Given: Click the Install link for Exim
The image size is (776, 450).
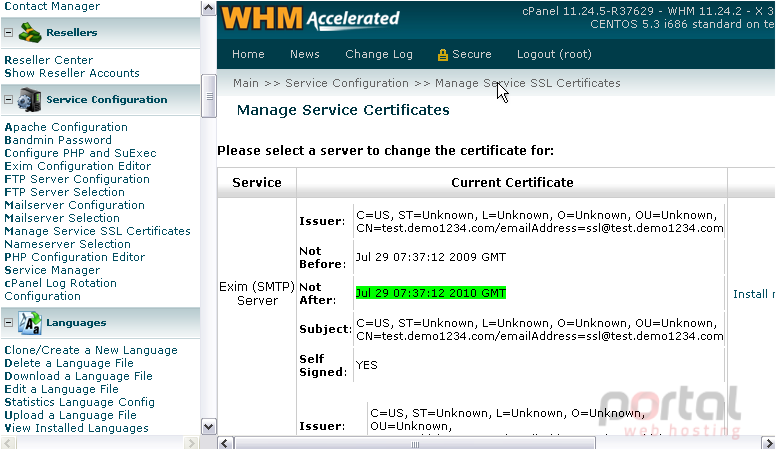Looking at the screenshot, I should pyautogui.click(x=753, y=294).
